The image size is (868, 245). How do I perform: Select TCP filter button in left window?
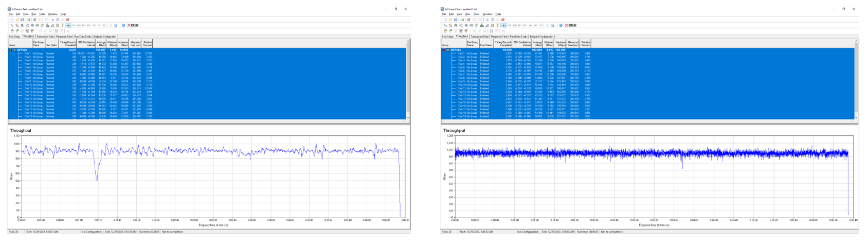pos(74,25)
